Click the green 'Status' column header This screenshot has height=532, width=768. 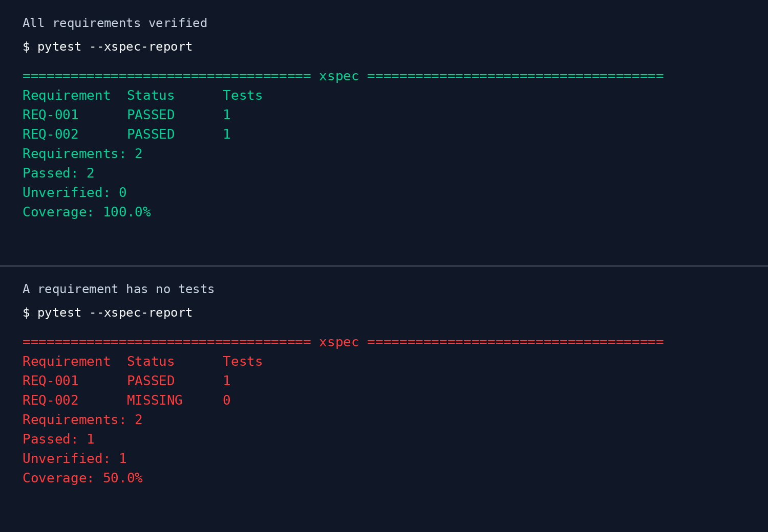[151, 96]
